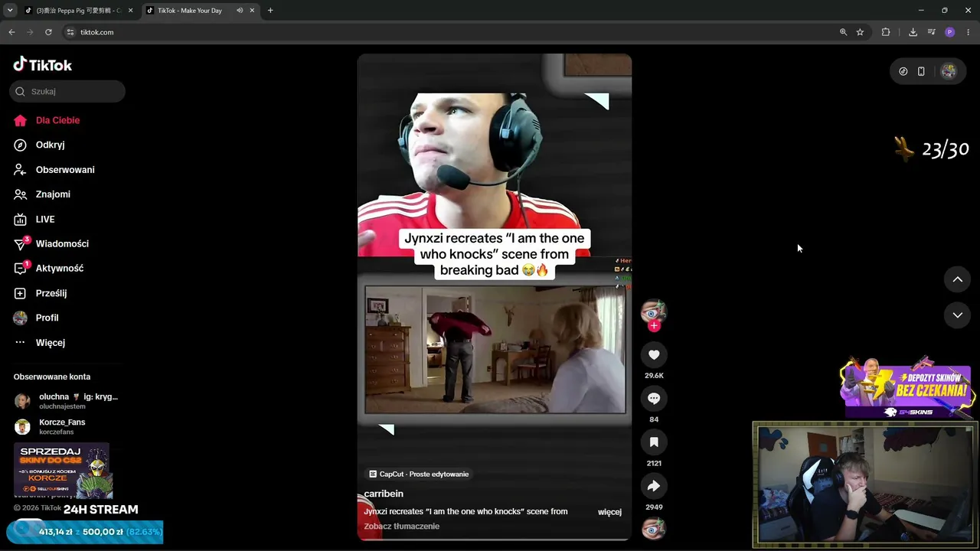Image resolution: width=980 pixels, height=551 pixels.
Task: Open the tab search dropdown
Action: point(10,11)
